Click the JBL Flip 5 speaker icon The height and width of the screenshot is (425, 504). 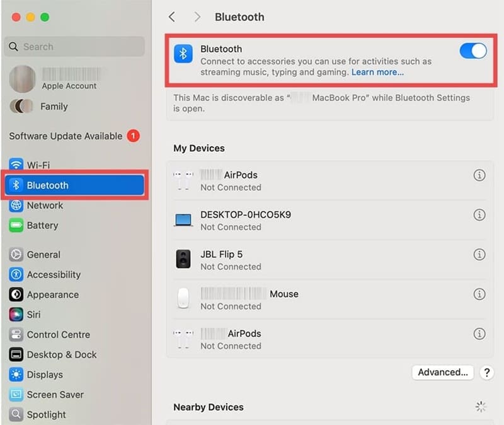(x=183, y=259)
